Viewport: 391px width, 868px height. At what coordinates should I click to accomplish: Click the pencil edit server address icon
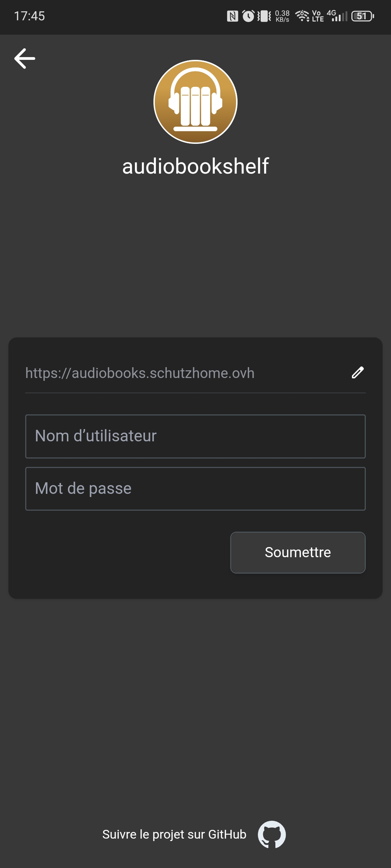[358, 373]
